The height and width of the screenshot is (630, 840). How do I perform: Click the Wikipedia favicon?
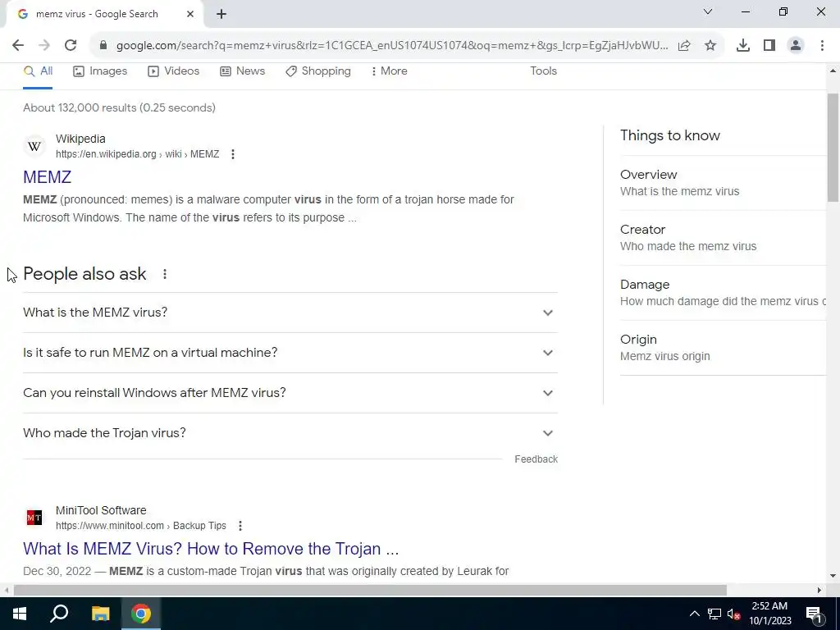(x=34, y=146)
